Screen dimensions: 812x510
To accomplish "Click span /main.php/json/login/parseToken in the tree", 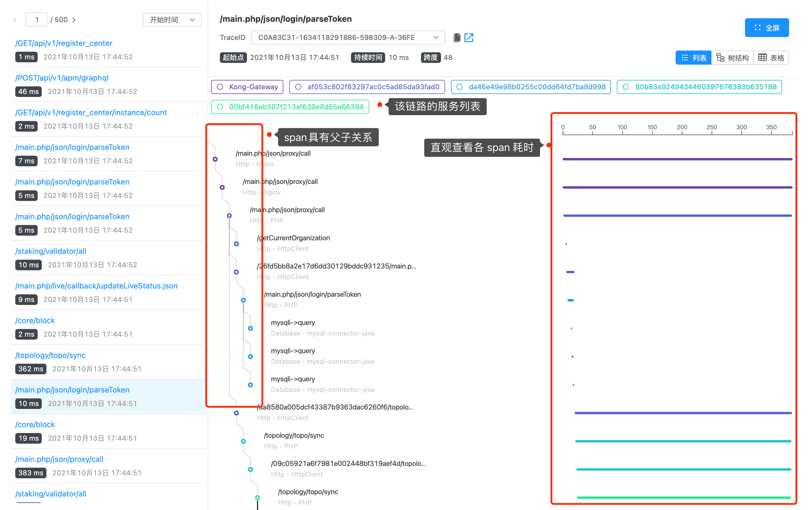I will [x=312, y=294].
